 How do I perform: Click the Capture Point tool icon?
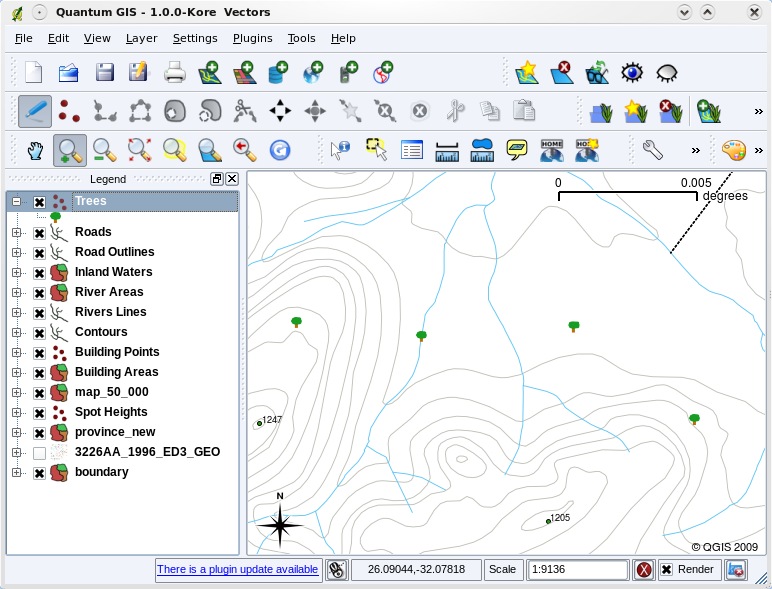coord(69,110)
